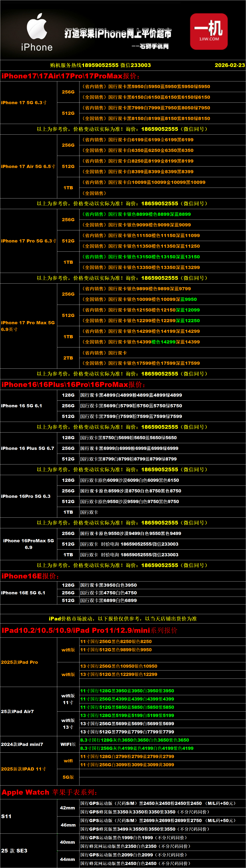Click the iPhone 16E 5G 6.1 model label
Viewport: 246px width, 868px height.
tap(23, 593)
